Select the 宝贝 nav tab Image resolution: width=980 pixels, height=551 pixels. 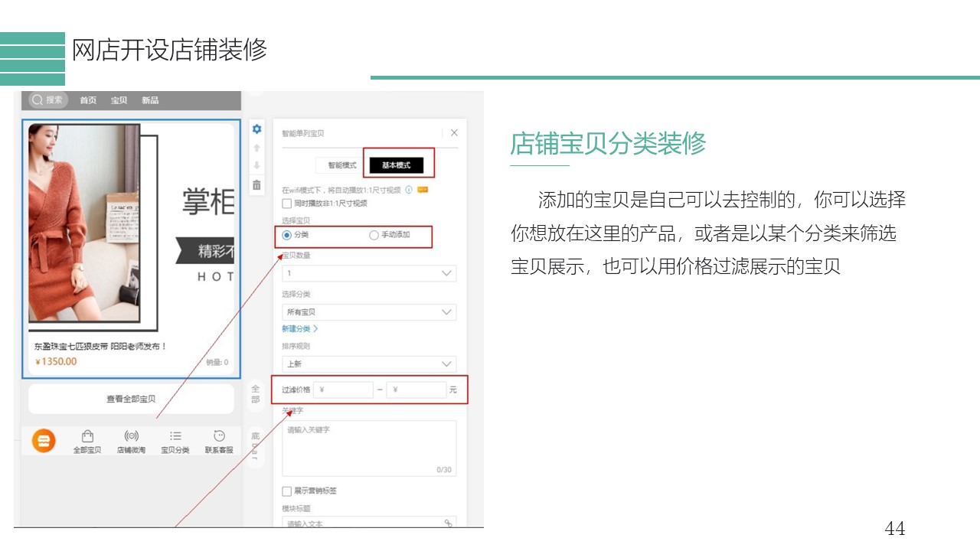coord(119,100)
